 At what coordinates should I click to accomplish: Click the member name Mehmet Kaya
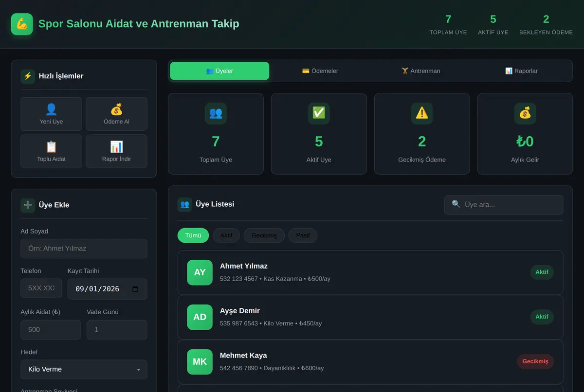pyautogui.click(x=243, y=356)
